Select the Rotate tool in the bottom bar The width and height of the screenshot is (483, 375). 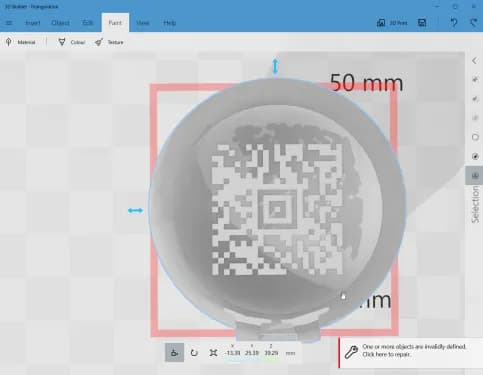pos(194,353)
